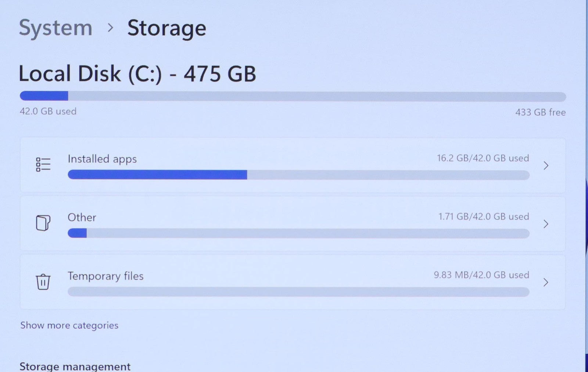
Task: Click the Temporary files trash can icon
Action: [43, 282]
